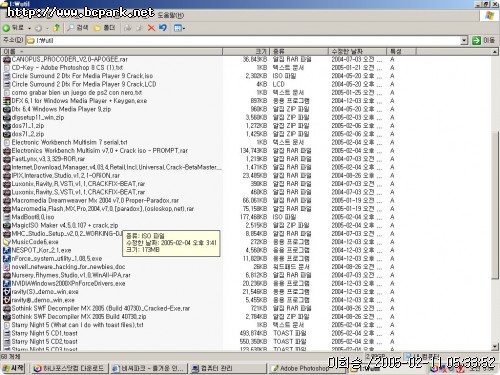Select 'Electronic Workbench Multisim 7 serial.txt'

click(x=69, y=142)
